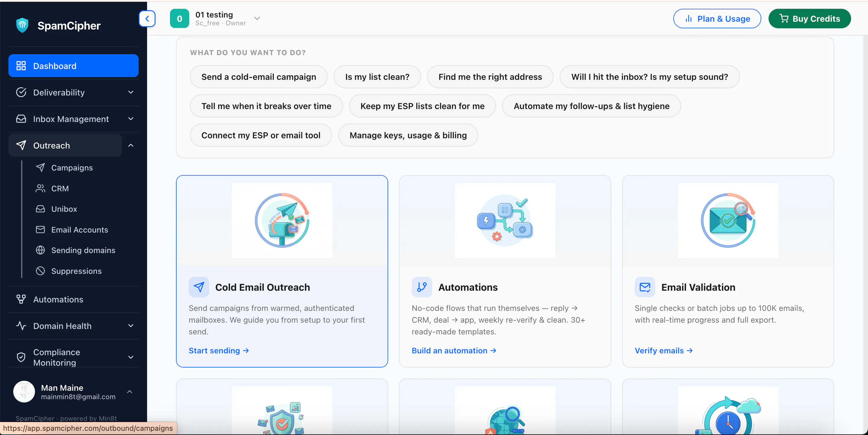The width and height of the screenshot is (868, 435).
Task: Click the Automations workflow icon in sidebar
Action: tap(21, 299)
